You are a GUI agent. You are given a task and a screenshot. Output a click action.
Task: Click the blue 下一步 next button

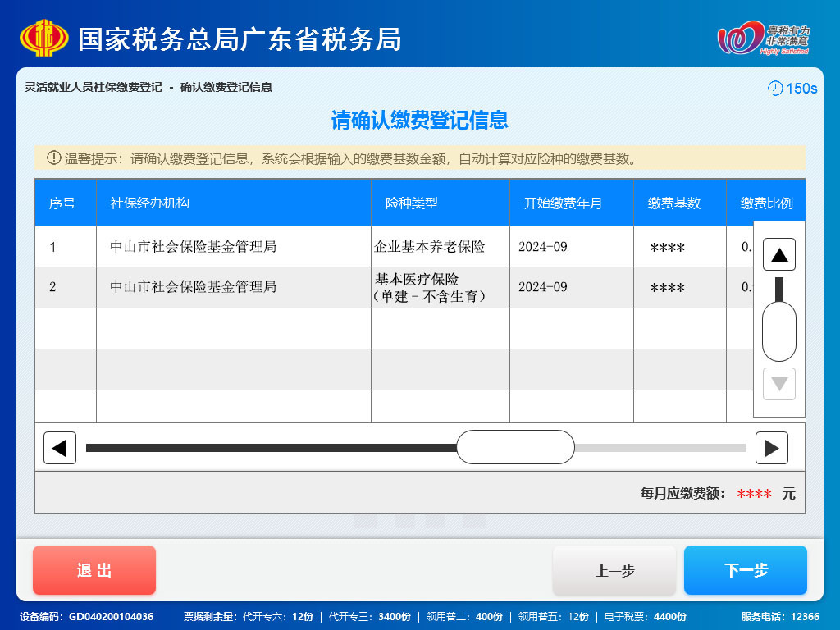click(x=745, y=569)
